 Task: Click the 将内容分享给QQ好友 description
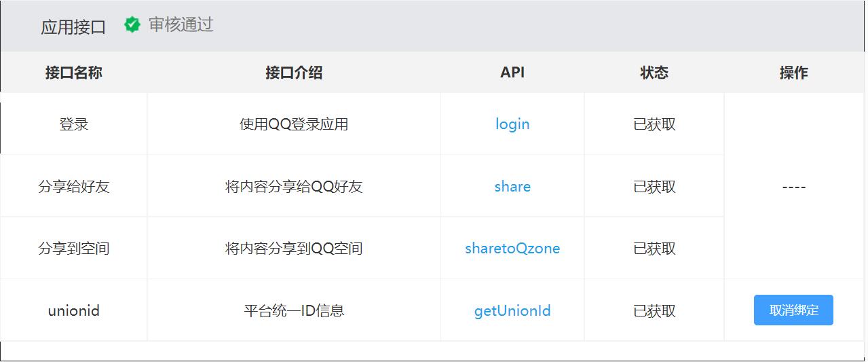click(294, 187)
